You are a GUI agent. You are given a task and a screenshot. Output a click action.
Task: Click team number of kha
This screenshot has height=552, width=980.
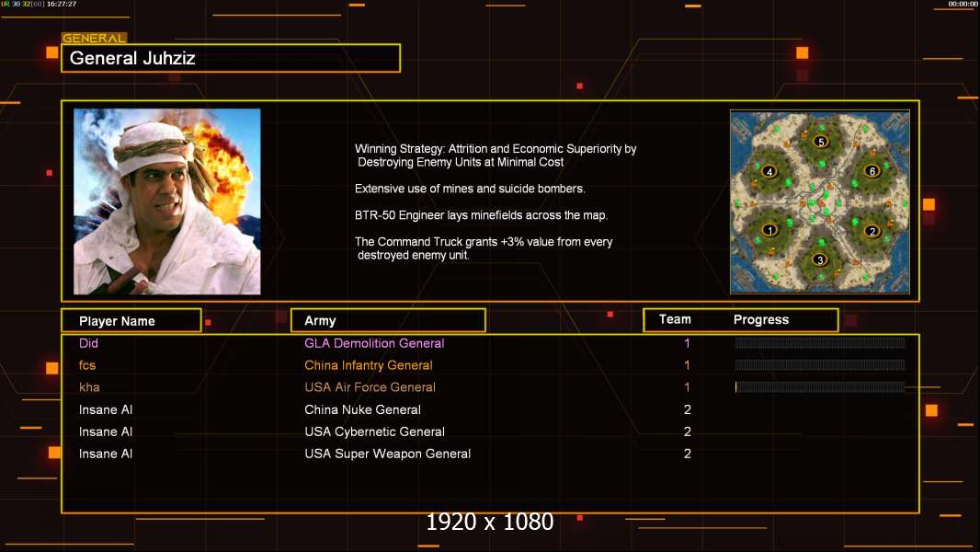tap(687, 387)
